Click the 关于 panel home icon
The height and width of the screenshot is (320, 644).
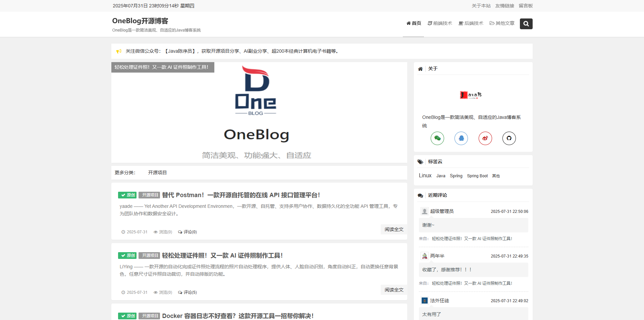[420, 69]
